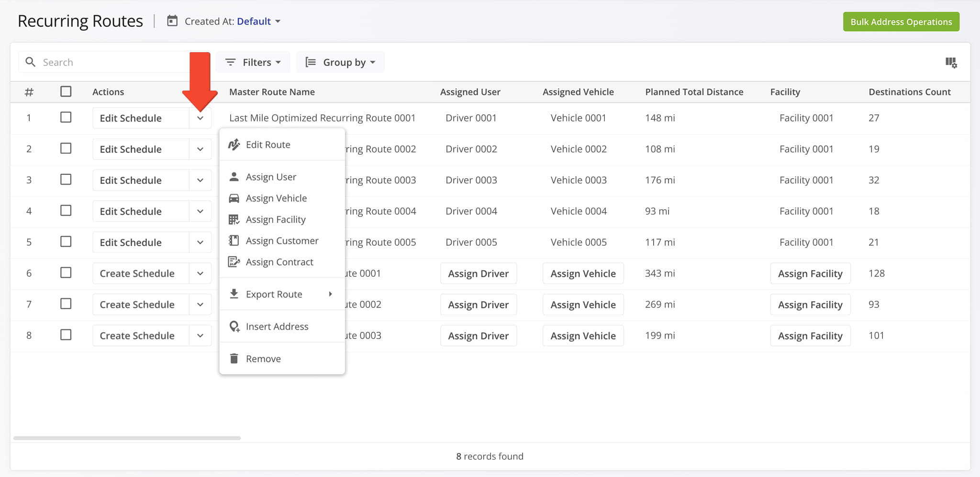Choose Assign Customer from the menu

pyautogui.click(x=282, y=241)
